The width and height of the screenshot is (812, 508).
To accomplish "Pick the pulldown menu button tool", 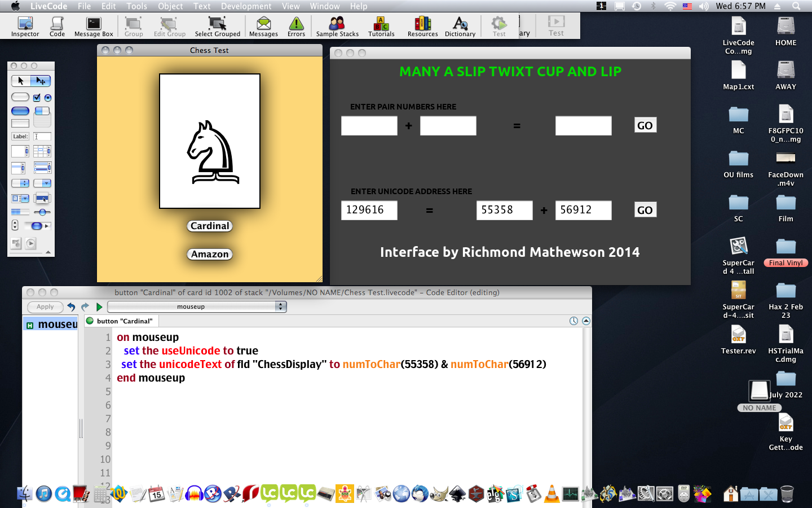I will [x=42, y=183].
